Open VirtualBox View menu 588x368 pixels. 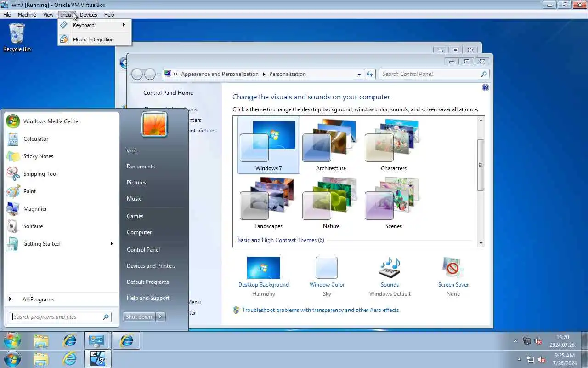(48, 15)
